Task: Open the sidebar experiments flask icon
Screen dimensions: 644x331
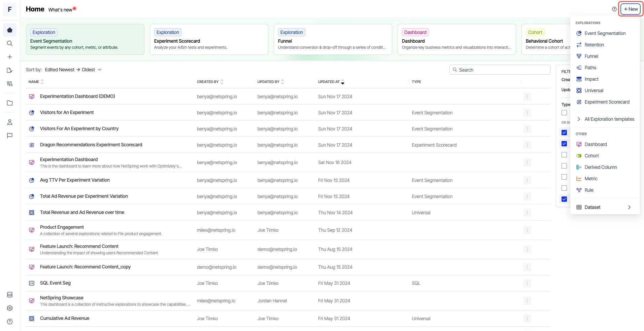Action: (10, 84)
